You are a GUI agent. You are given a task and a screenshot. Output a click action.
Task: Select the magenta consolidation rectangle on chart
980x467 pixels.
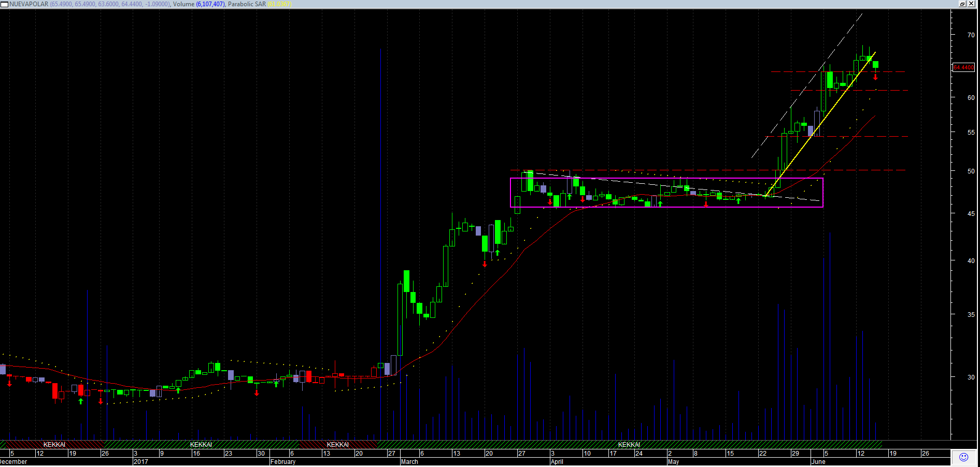[x=666, y=193]
